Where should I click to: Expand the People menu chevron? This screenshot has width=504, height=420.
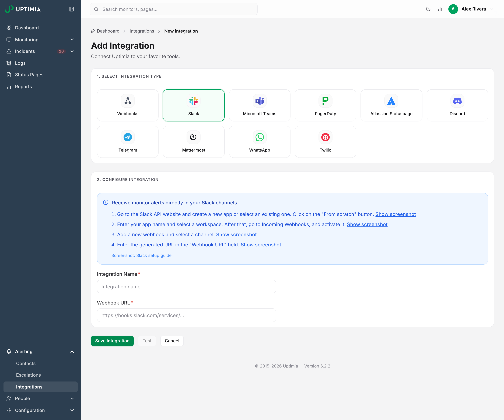coord(72,398)
